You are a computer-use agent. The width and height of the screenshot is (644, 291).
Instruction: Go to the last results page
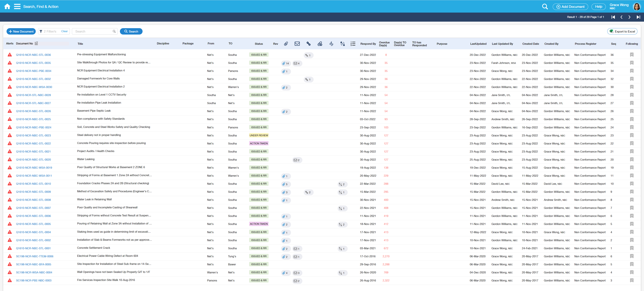click(x=638, y=17)
